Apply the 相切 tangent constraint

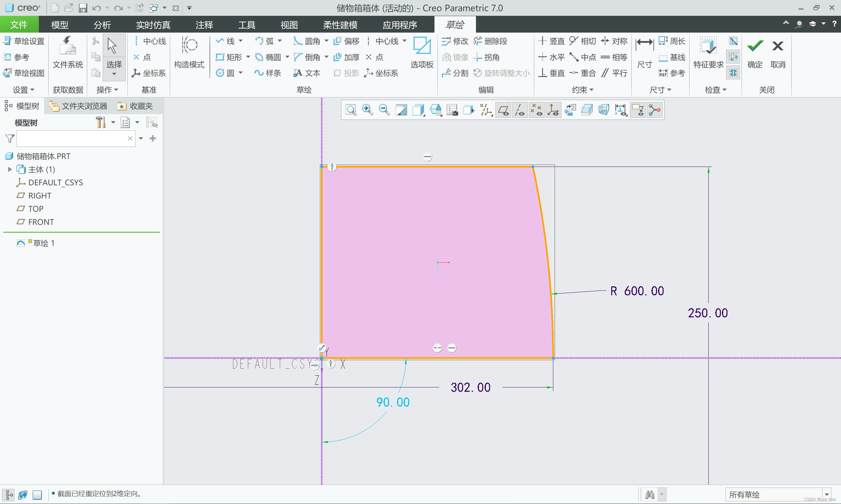[x=583, y=41]
